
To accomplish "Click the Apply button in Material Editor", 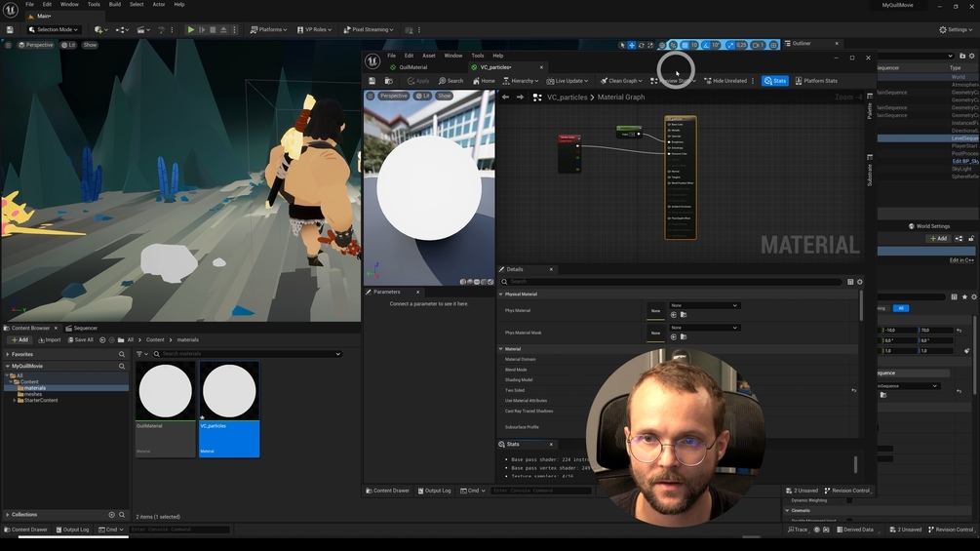I will [418, 81].
